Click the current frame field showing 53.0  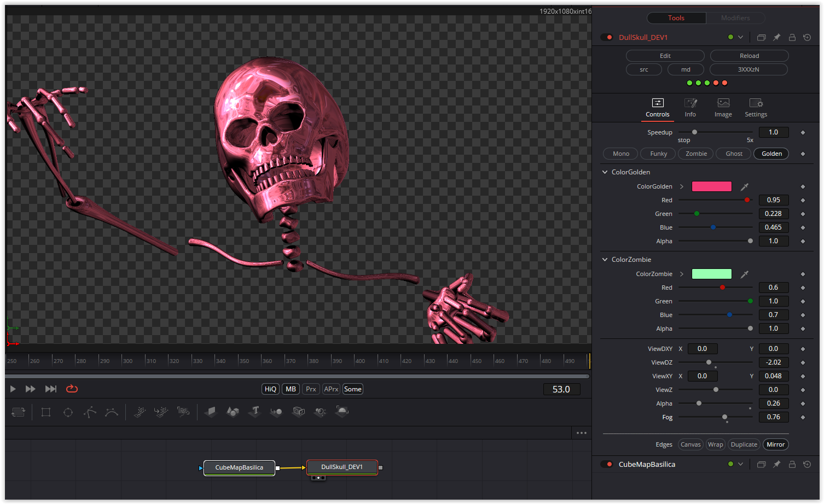coord(561,389)
